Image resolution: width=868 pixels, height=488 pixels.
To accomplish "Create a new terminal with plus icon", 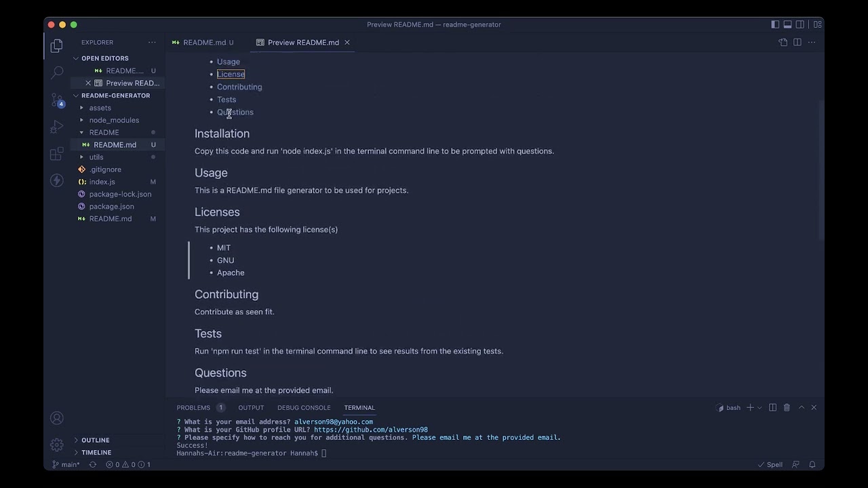I will pyautogui.click(x=750, y=407).
